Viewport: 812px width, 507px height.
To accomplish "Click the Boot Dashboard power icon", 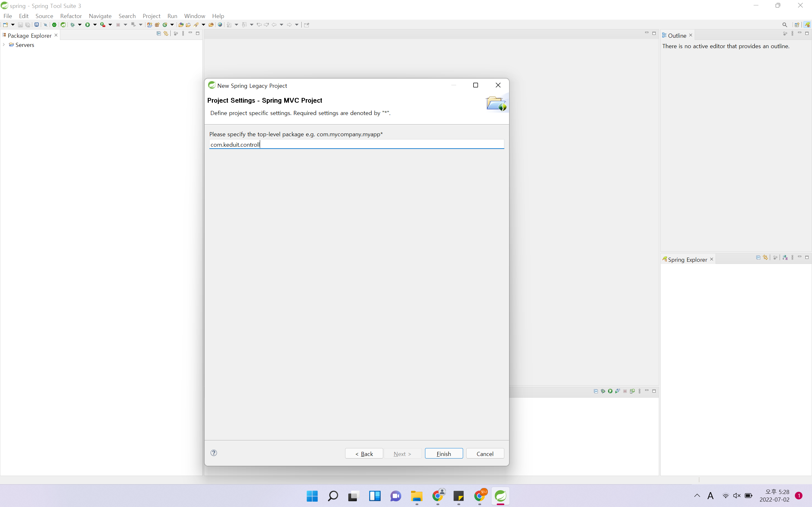I will [54, 25].
